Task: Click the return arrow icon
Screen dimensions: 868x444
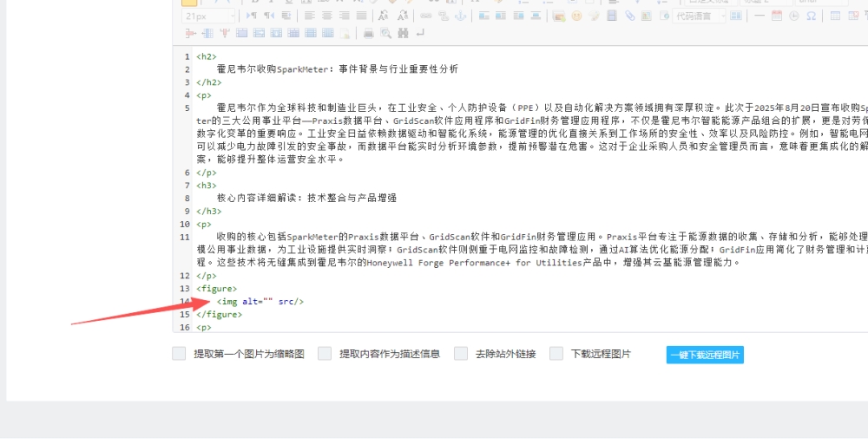Action: [421, 33]
